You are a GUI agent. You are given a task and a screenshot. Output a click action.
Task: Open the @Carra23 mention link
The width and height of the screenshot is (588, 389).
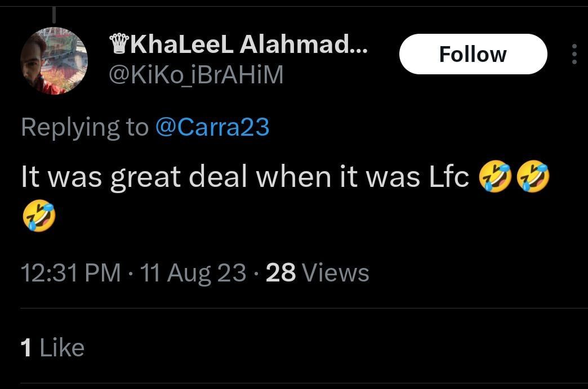point(212,127)
